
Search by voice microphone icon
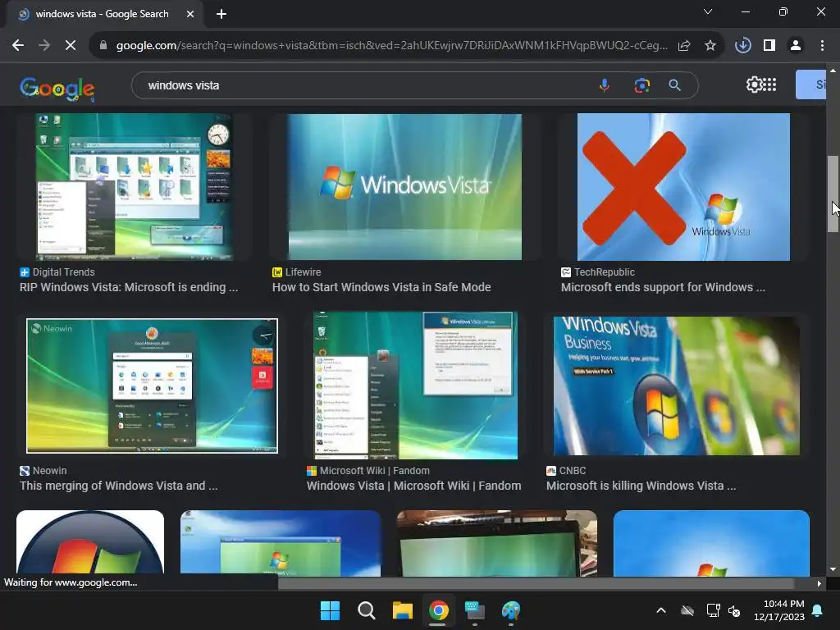click(605, 85)
